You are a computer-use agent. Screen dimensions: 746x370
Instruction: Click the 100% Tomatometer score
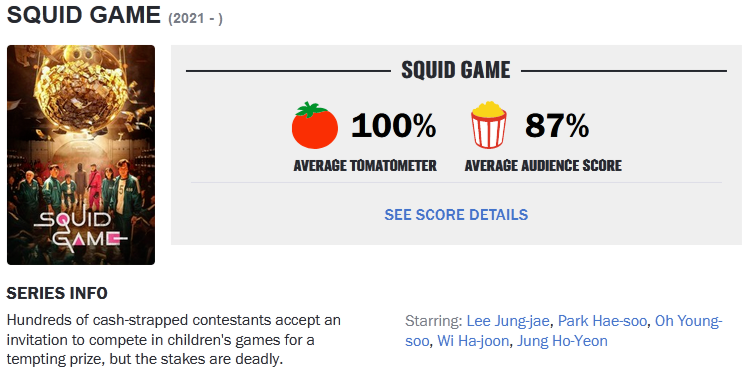pyautogui.click(x=393, y=127)
